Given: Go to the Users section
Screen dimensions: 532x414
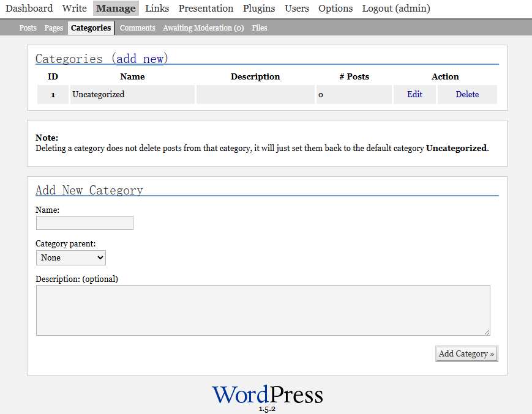Looking at the screenshot, I should point(297,8).
